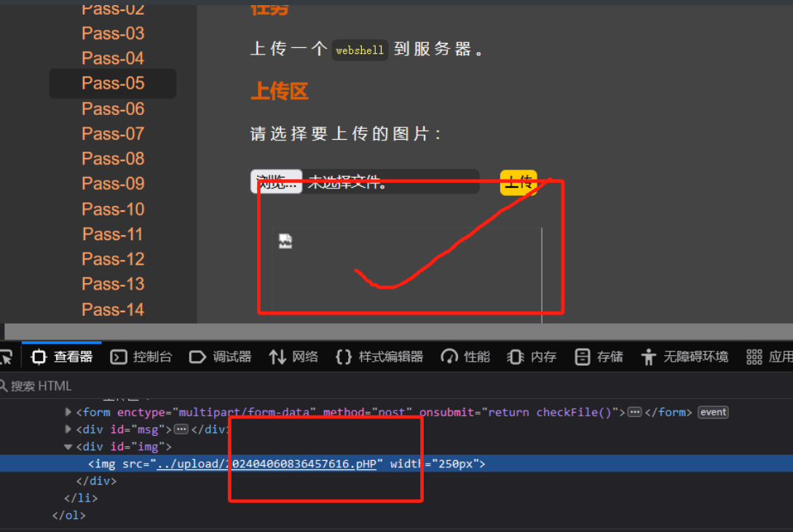The image size is (793, 532).
Task: Collapse the div id="img" node
Action: 68,447
